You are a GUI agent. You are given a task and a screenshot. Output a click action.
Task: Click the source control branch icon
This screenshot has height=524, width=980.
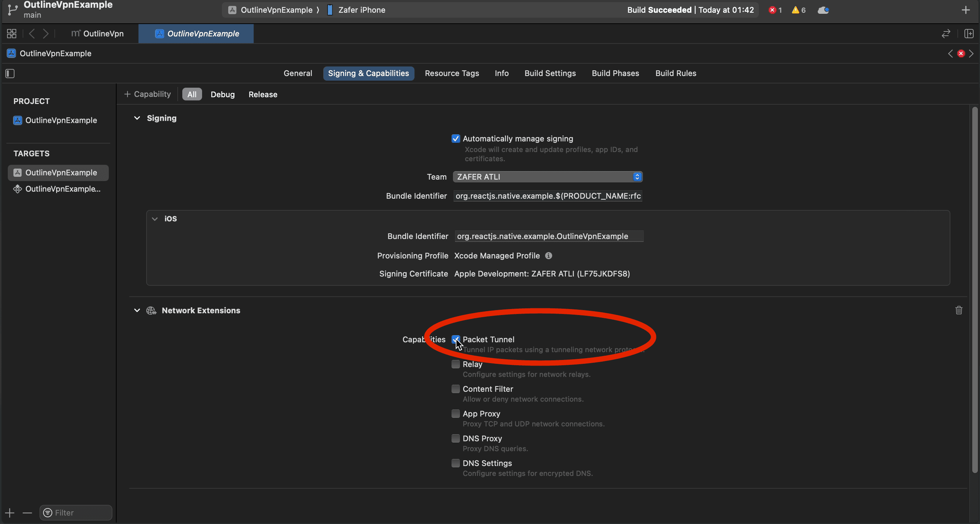pos(13,10)
